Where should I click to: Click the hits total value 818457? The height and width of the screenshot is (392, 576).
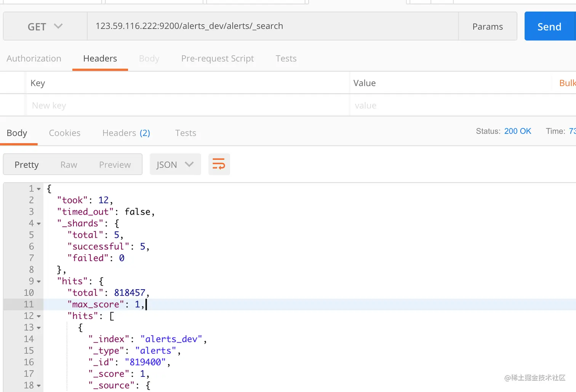pyautogui.click(x=130, y=293)
